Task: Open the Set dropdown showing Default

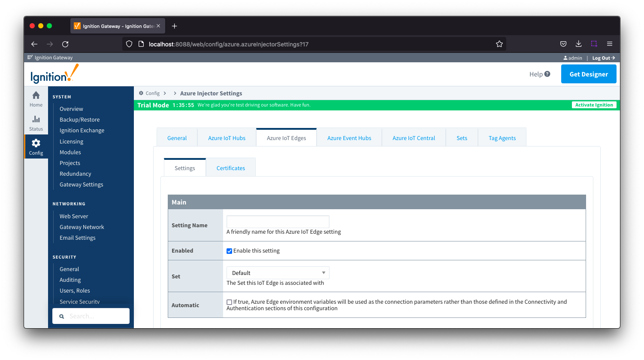Action: click(x=278, y=273)
